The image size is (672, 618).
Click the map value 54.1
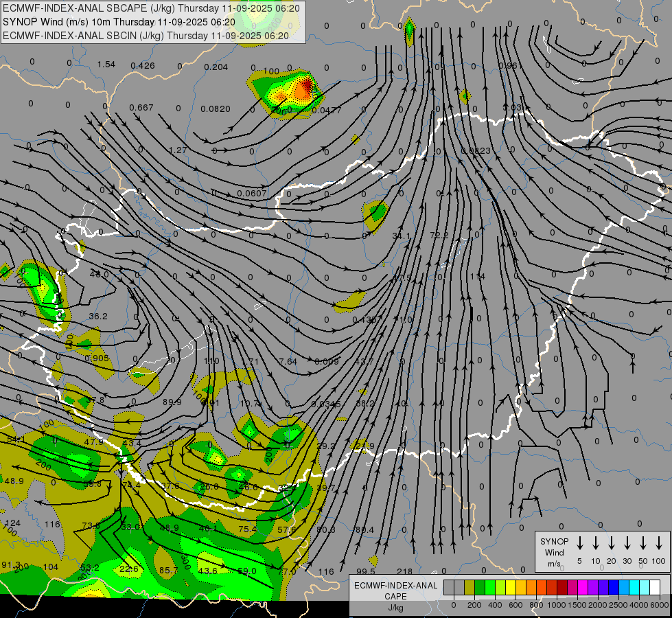pyautogui.click(x=16, y=440)
